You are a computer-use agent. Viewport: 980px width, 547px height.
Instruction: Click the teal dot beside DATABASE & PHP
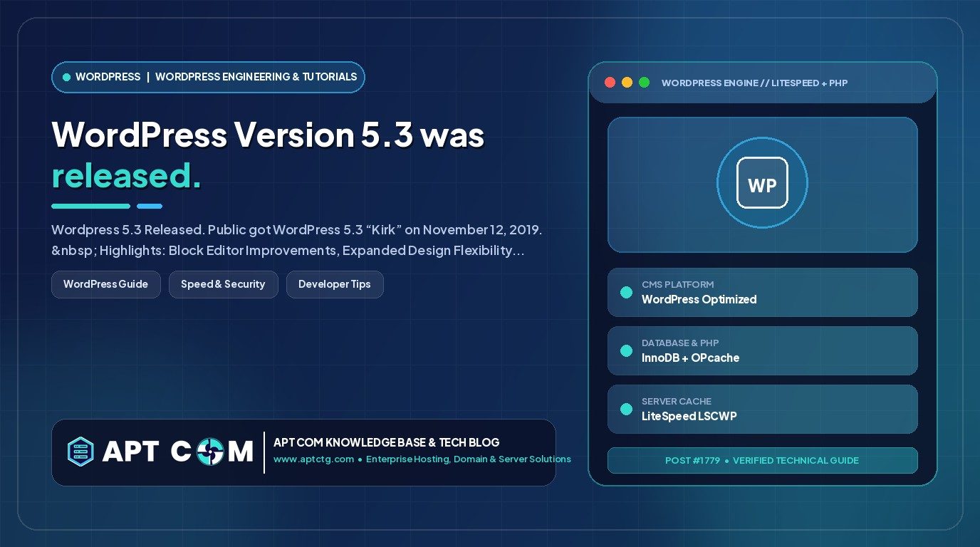pyautogui.click(x=626, y=350)
